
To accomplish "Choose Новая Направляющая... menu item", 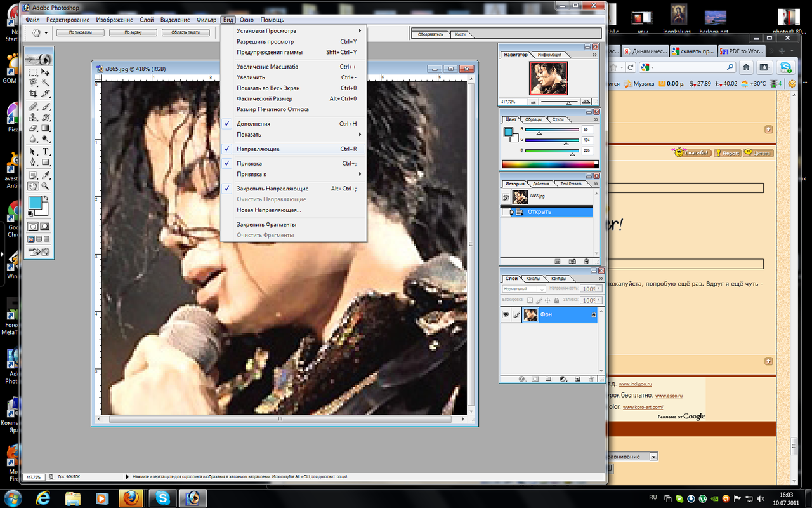I will coord(293,210).
